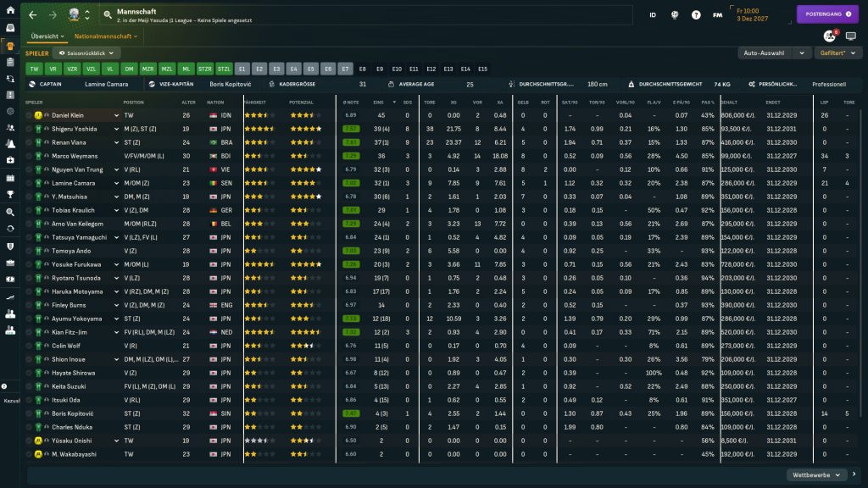This screenshot has height=488, width=868.
Task: Open the trophy icon in the sidebar
Action: point(10,194)
